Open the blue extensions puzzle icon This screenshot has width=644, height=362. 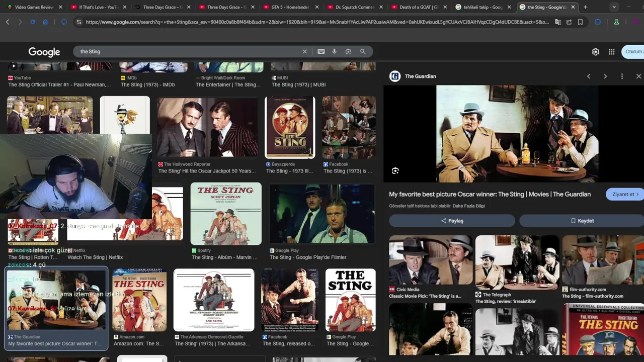click(x=598, y=22)
